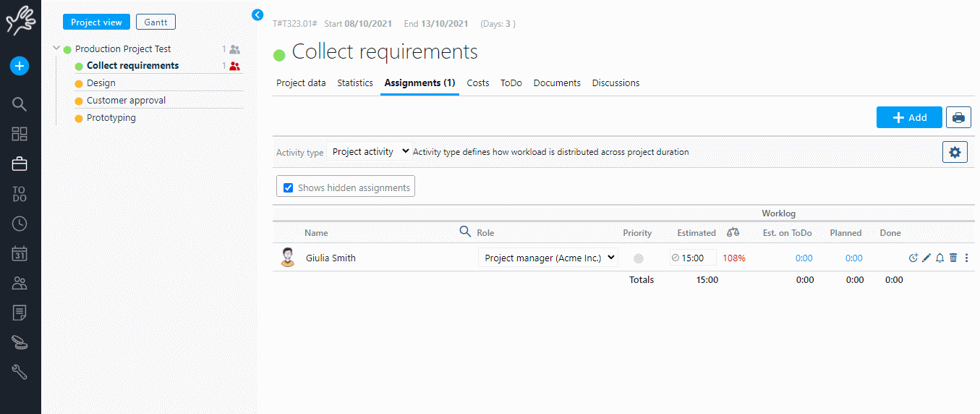Delete Giulia Smith's assignment with trash icon
This screenshot has height=414, width=980.
click(x=953, y=258)
